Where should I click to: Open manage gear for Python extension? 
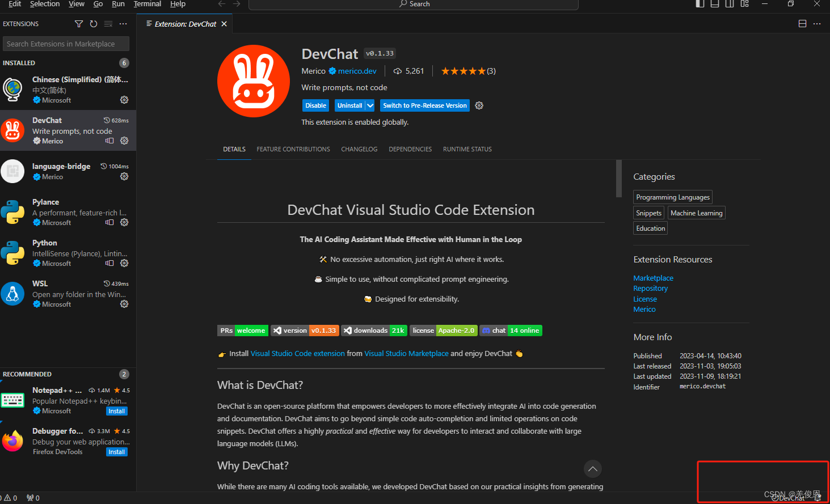(124, 263)
